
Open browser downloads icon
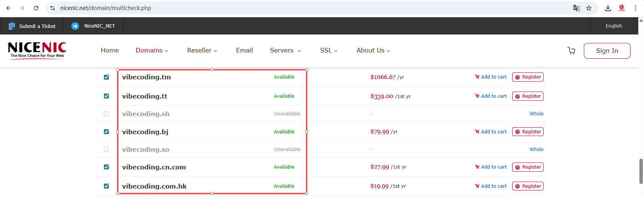608,8
